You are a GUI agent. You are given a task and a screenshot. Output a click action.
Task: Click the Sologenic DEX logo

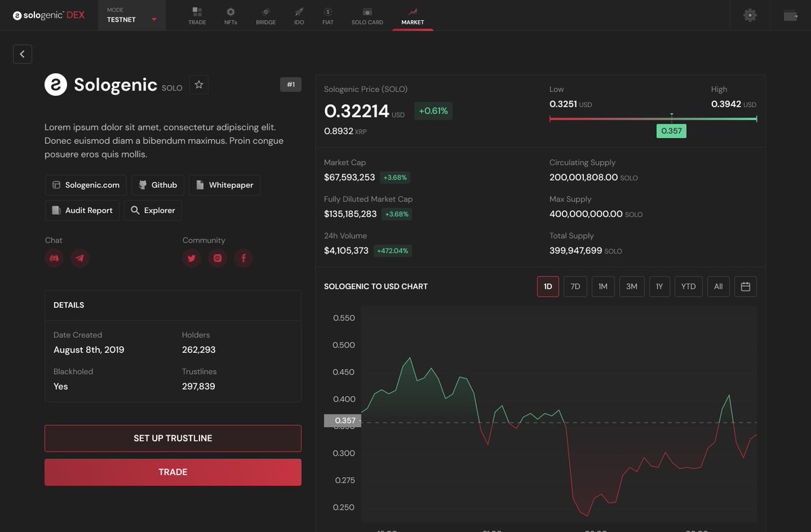click(49, 15)
